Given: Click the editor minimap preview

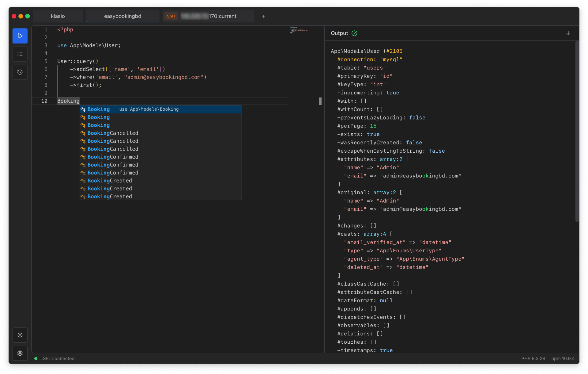Looking at the screenshot, I should click(299, 31).
